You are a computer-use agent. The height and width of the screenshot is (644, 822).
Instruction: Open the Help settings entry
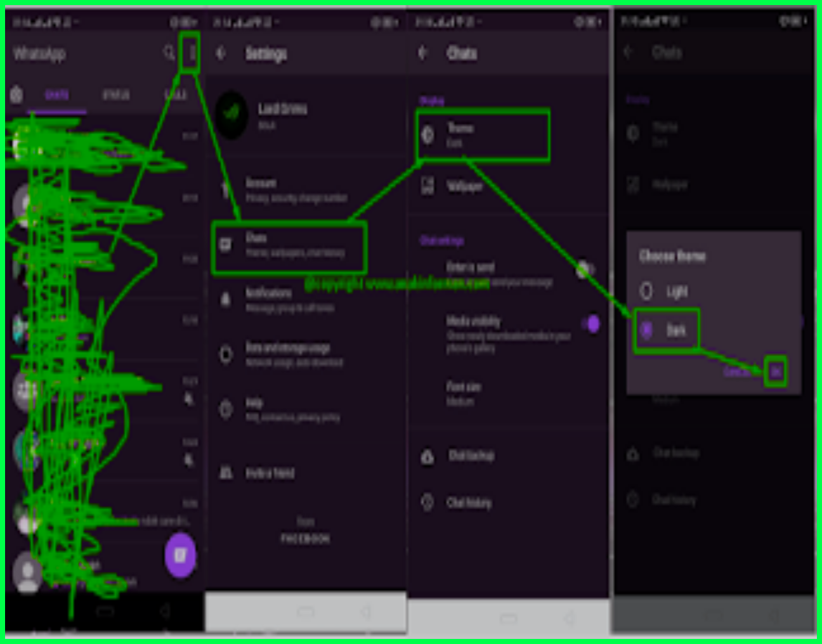point(306,409)
